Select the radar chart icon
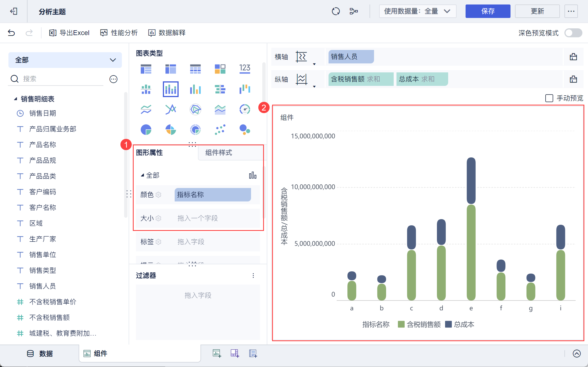The width and height of the screenshot is (588, 367). point(195,109)
